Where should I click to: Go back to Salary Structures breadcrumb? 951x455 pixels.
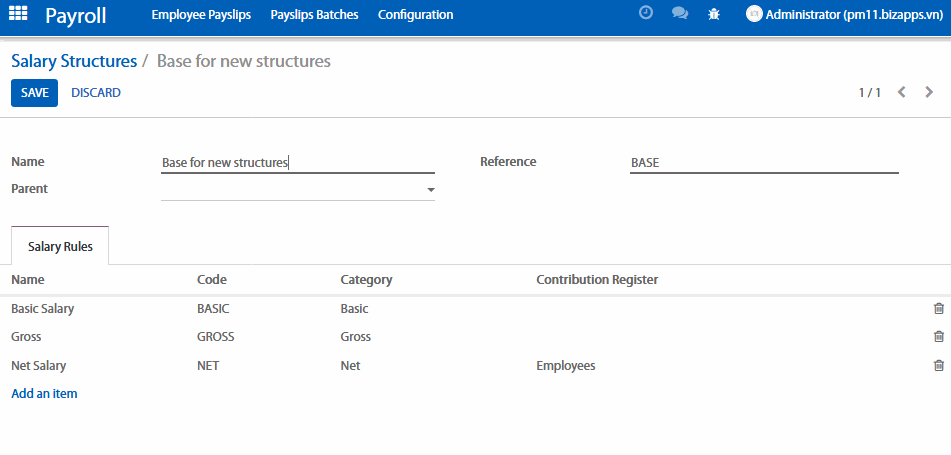pos(74,61)
